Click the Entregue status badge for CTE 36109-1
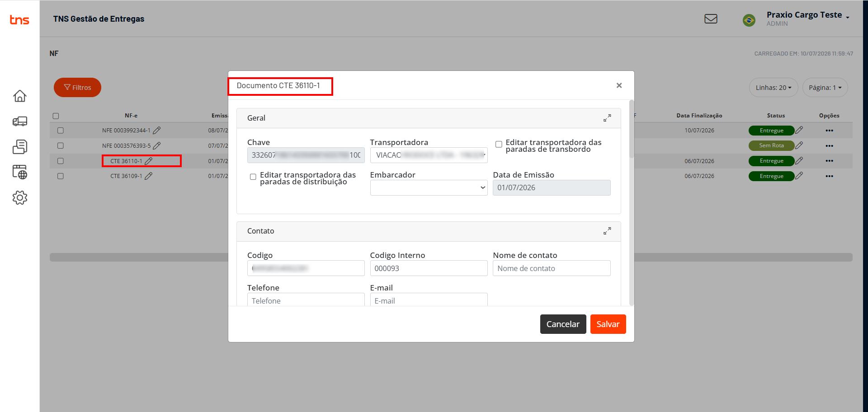This screenshot has height=412, width=868. (x=771, y=176)
